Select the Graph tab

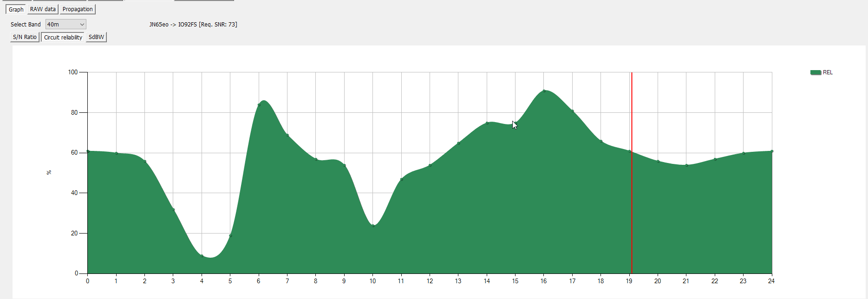click(16, 9)
